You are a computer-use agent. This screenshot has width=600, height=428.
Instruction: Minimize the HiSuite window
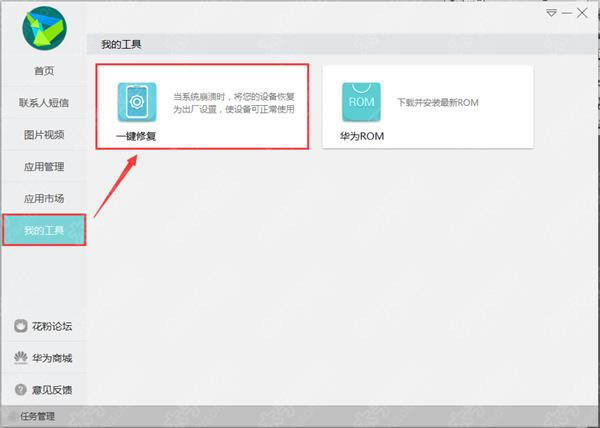(567, 13)
